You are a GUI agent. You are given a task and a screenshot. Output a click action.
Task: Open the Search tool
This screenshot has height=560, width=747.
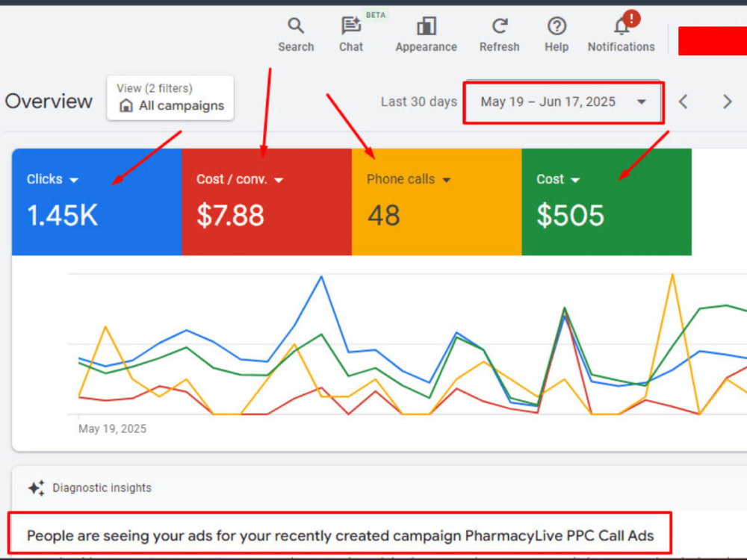coord(296,35)
